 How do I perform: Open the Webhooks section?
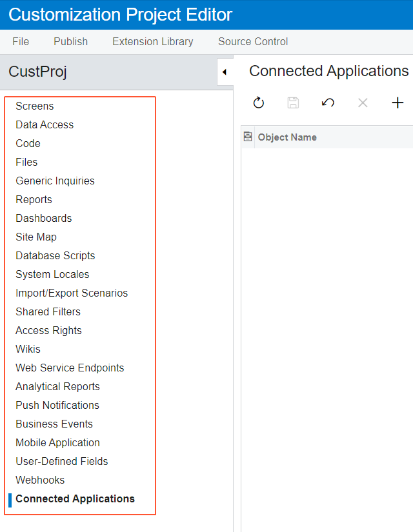[40, 480]
